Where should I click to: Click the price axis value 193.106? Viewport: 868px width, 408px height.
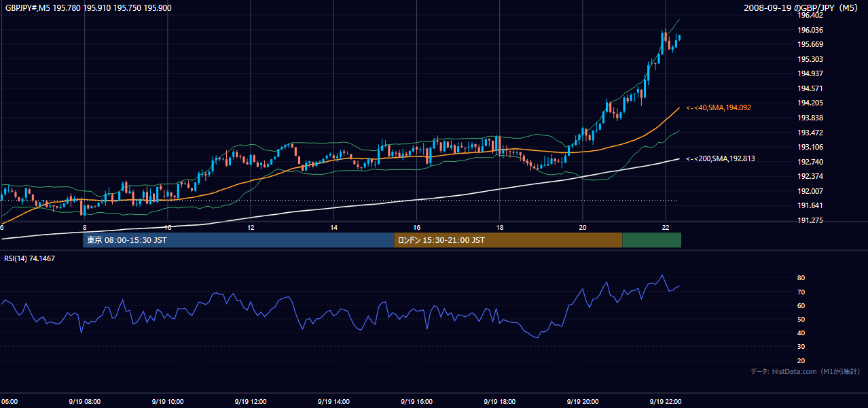click(x=810, y=147)
